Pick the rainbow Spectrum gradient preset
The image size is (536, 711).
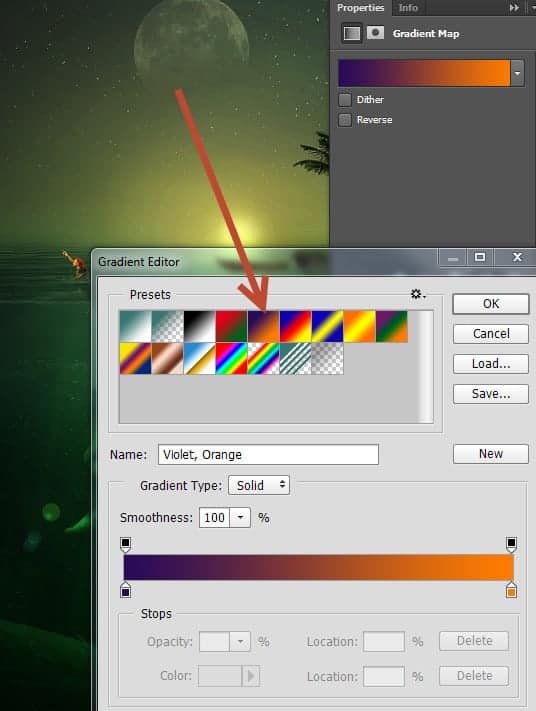[231, 359]
